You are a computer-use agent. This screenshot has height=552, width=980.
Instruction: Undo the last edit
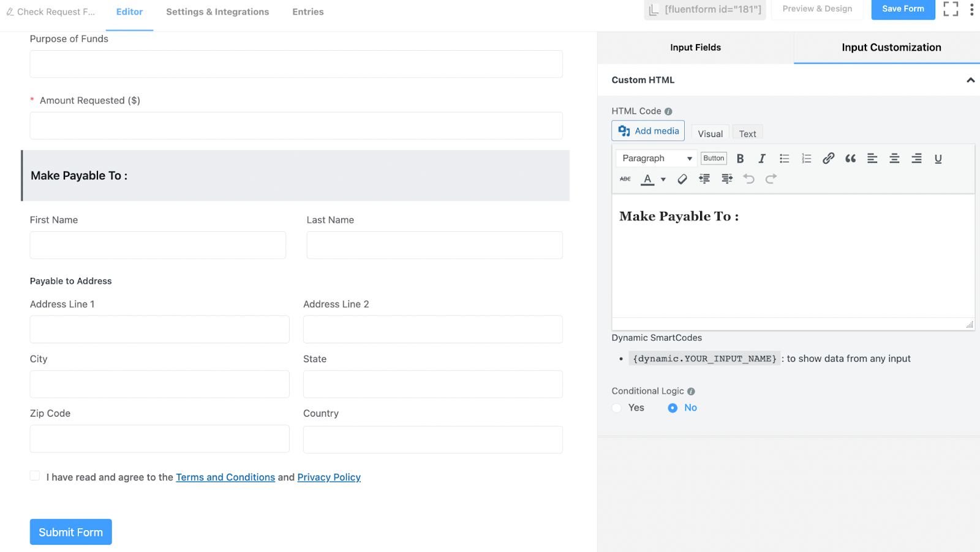pyautogui.click(x=748, y=179)
